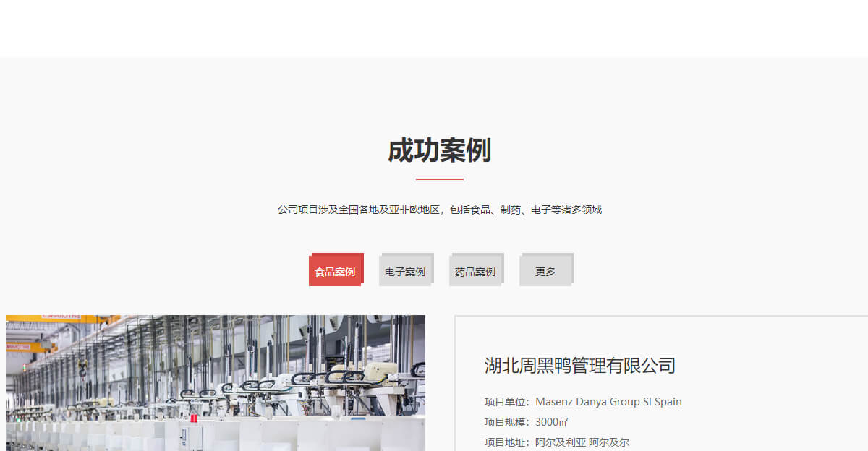Click the 更多 button for more cases
This screenshot has height=451, width=868.
tap(545, 268)
